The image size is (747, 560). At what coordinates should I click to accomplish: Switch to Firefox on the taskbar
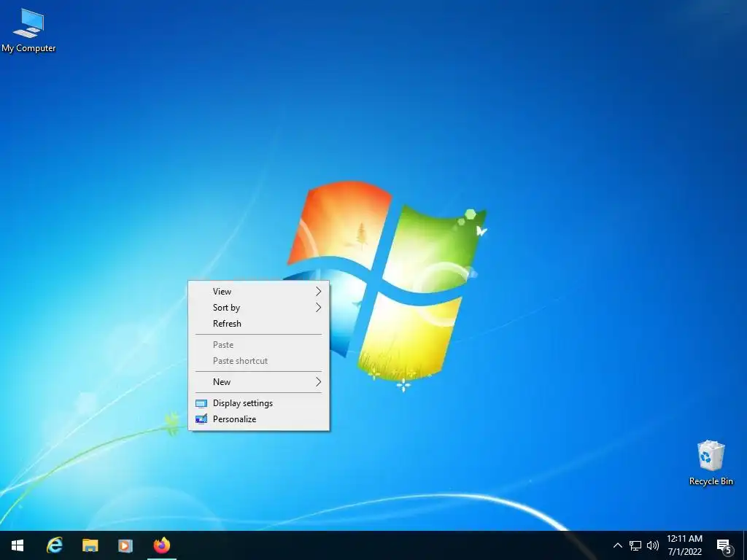coord(161,545)
